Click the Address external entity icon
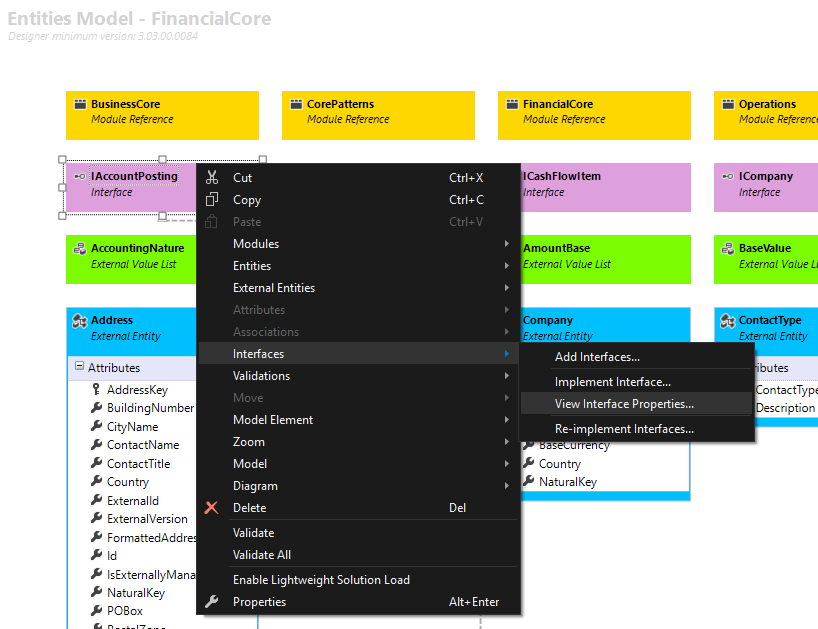Screen dimensions: 818x629 pyautogui.click(x=80, y=321)
